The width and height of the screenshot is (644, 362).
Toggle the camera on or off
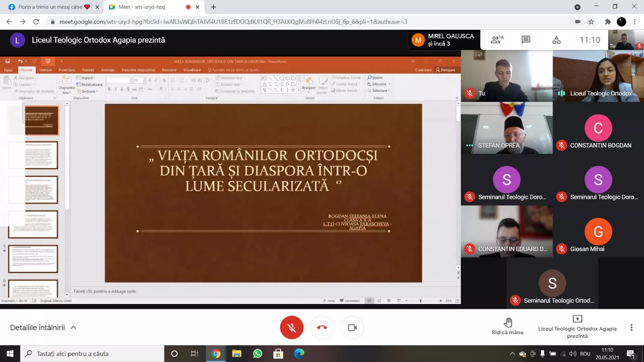tap(352, 327)
